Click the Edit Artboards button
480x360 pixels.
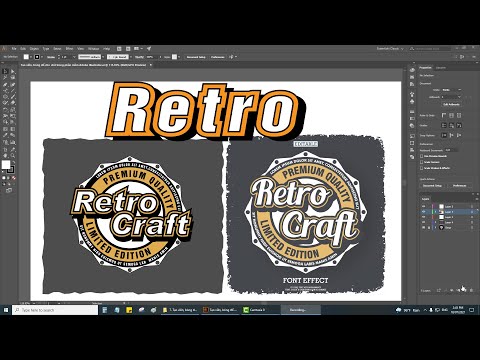[x=452, y=104]
